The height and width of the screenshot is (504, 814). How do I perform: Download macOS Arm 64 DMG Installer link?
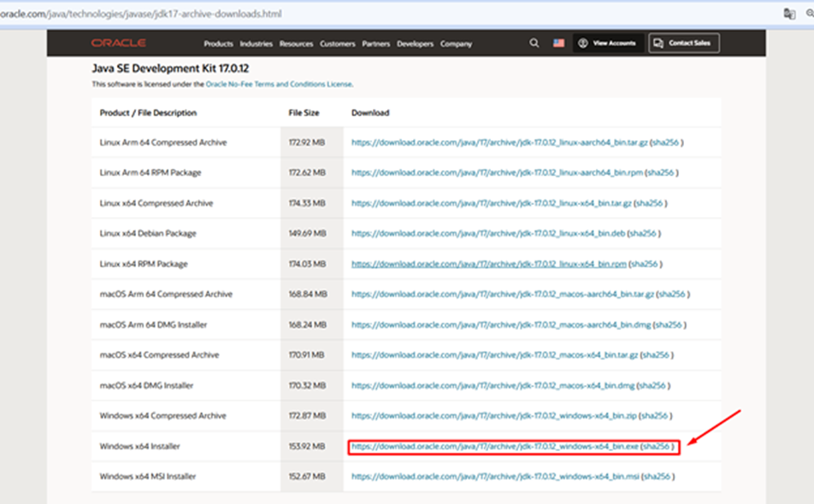pyautogui.click(x=501, y=325)
